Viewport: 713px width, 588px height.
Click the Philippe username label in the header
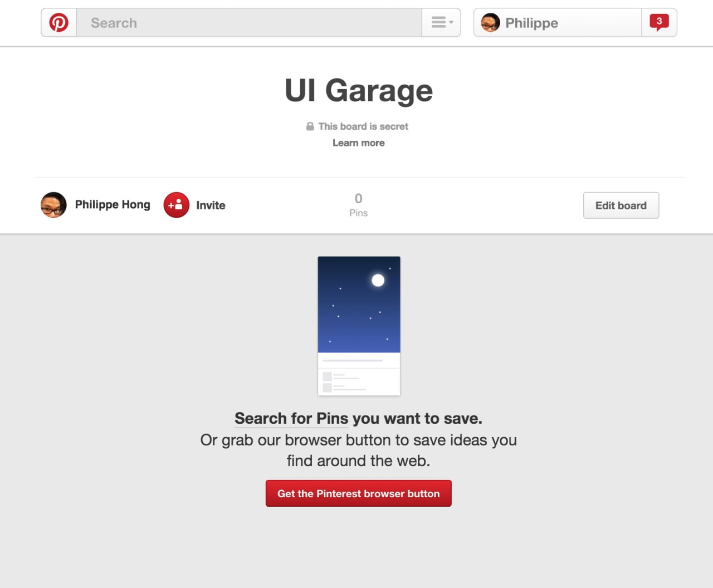531,23
